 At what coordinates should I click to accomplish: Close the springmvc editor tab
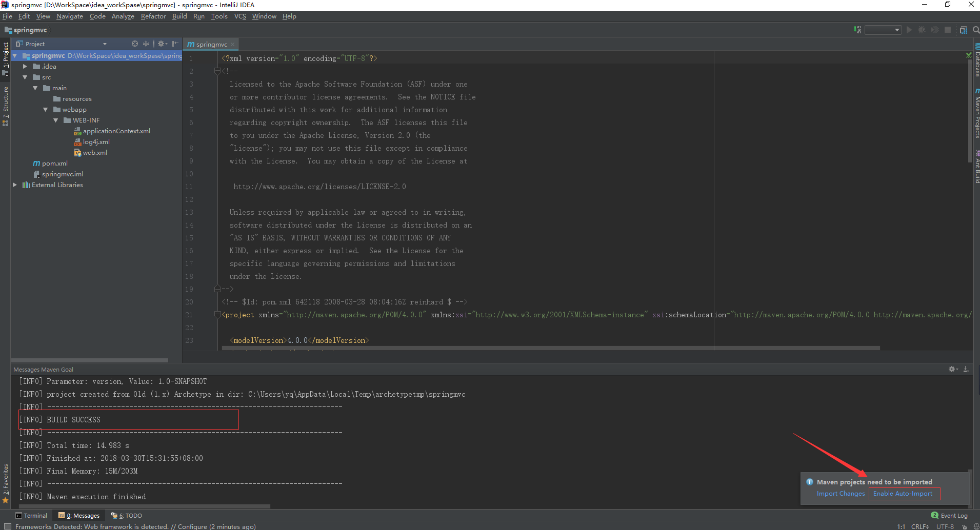pos(232,45)
